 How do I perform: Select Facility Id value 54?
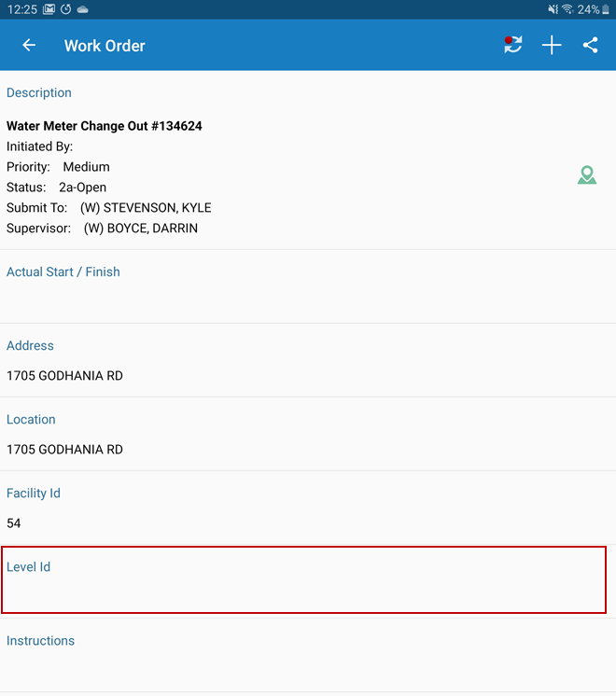[x=14, y=523]
